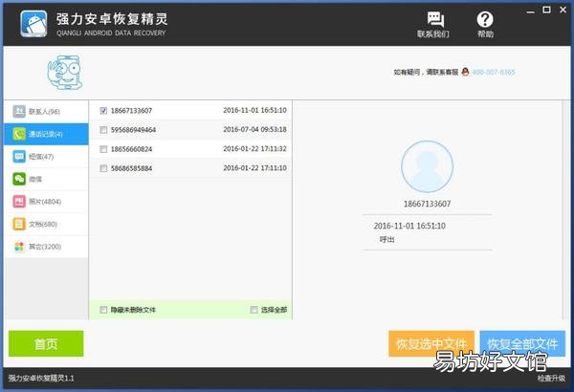
Task: Click the 如有疑问，请联系客服 text
Action: pos(426,72)
